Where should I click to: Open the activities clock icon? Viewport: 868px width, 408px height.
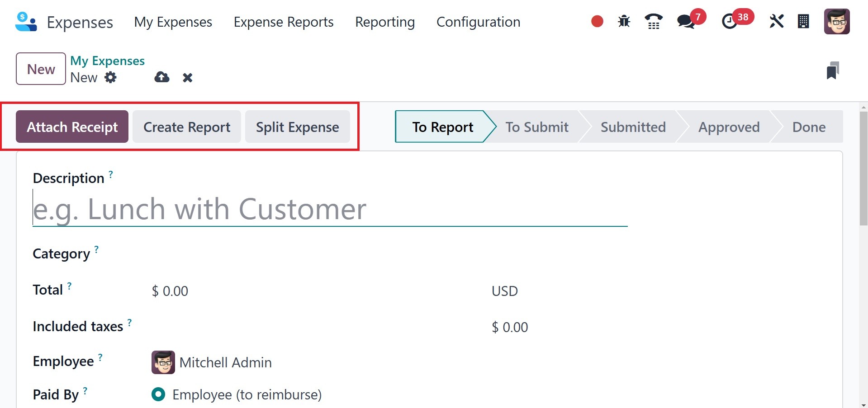(729, 21)
